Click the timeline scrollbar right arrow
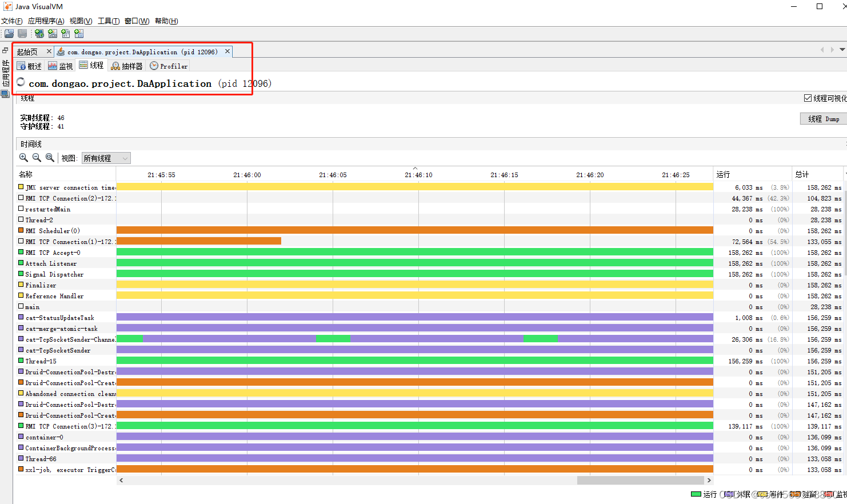The height and width of the screenshot is (504, 847). pyautogui.click(x=709, y=481)
